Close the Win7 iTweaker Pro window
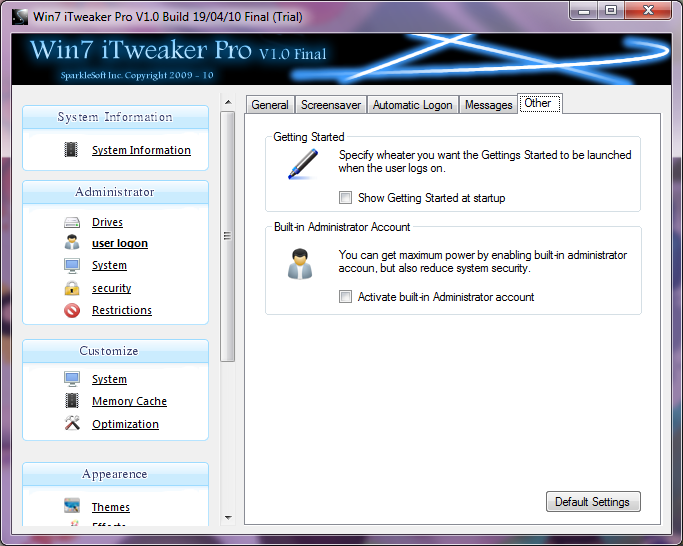The height and width of the screenshot is (546, 683). click(648, 10)
